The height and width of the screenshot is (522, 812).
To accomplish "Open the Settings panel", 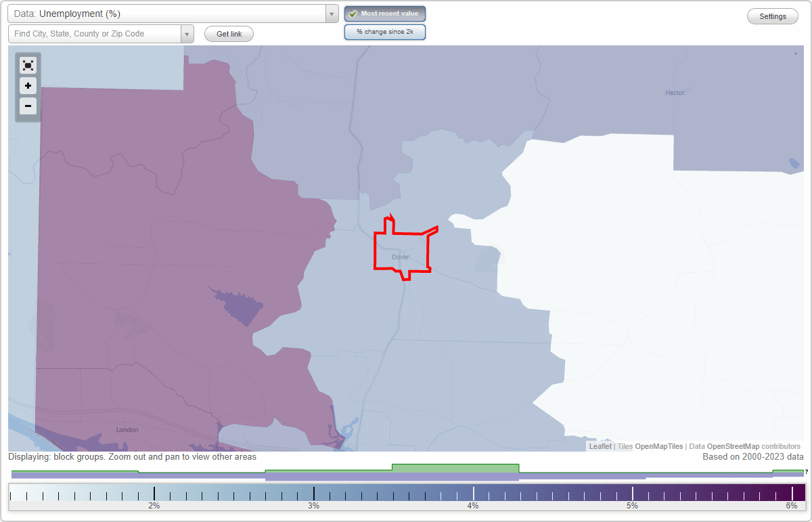I will point(772,16).
